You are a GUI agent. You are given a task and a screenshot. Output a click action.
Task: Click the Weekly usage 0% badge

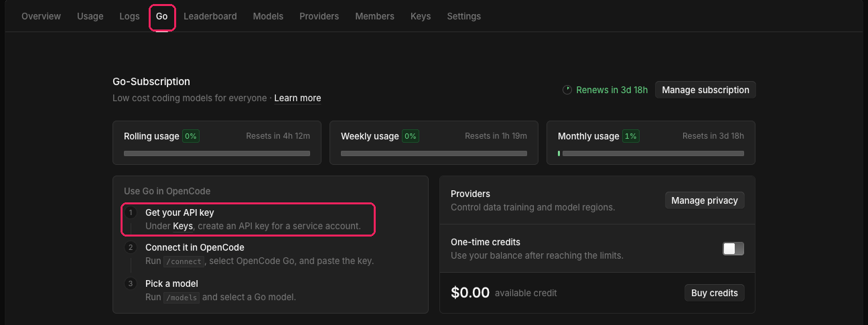tap(410, 136)
